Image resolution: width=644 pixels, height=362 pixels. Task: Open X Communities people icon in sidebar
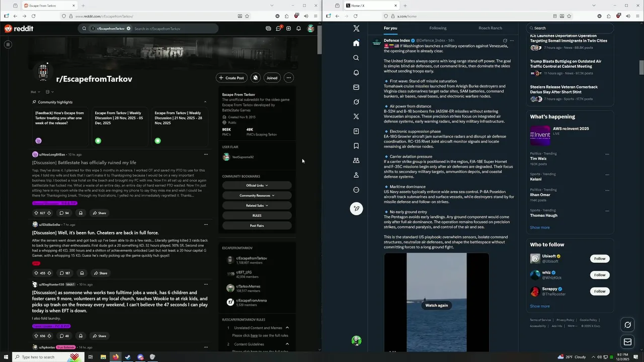356,160
